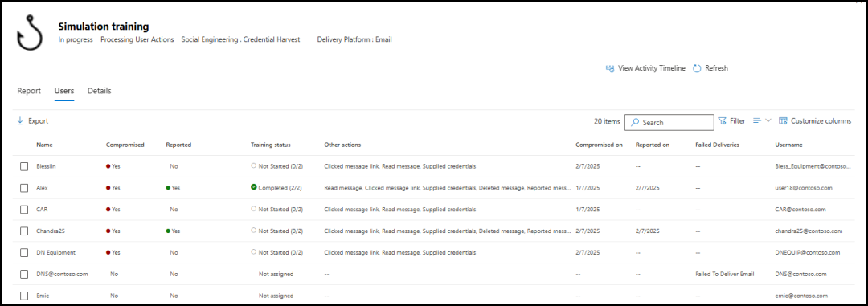Screen dimensions: 868x306
Task: Click the View Activity Timeline icon
Action: (x=610, y=68)
